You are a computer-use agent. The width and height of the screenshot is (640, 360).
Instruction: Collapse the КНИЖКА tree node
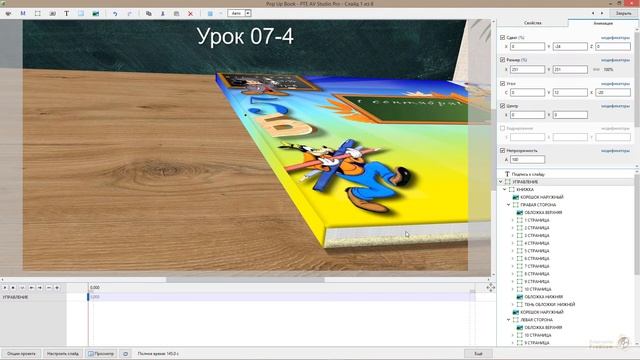coord(505,189)
